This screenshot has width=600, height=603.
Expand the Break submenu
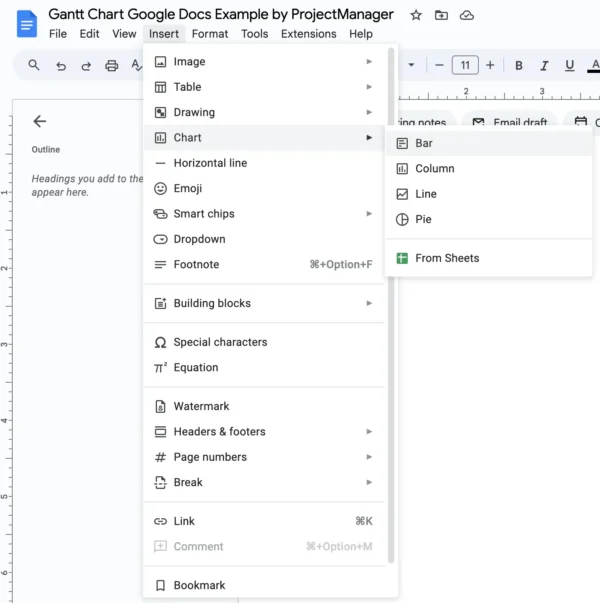coord(264,483)
